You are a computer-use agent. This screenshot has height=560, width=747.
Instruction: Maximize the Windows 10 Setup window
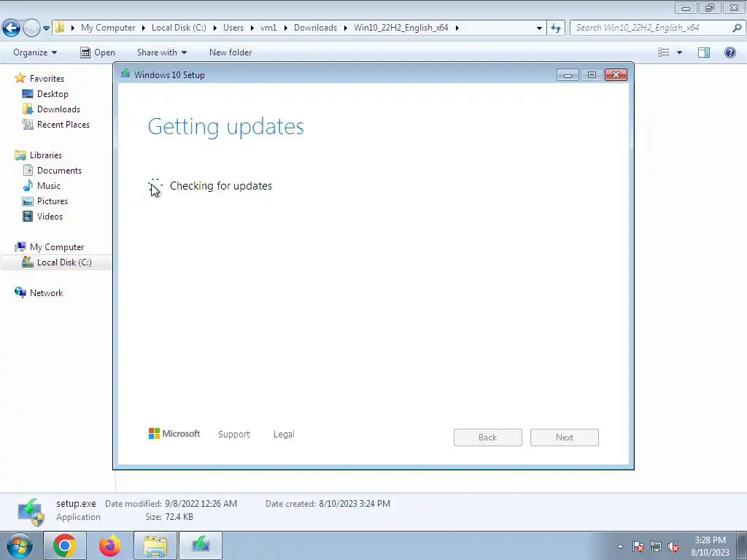[592, 75]
